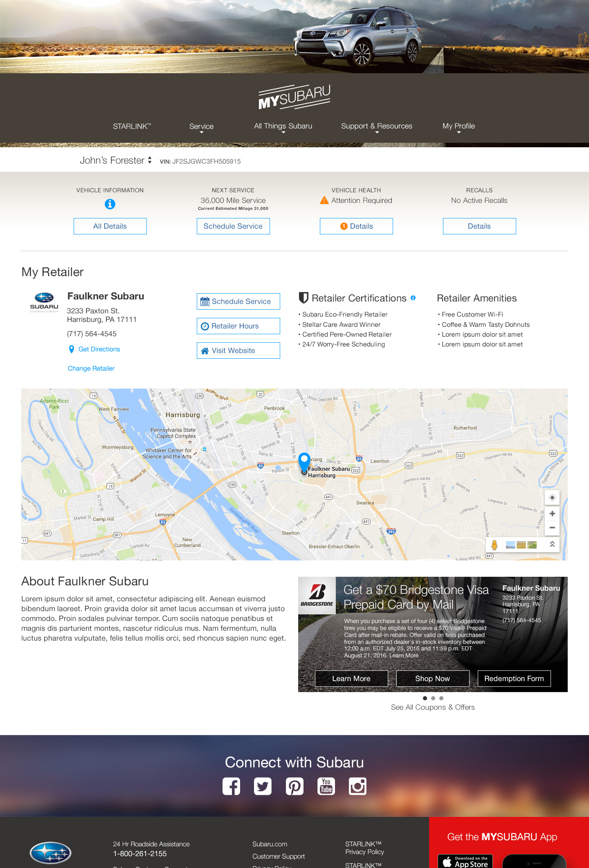This screenshot has height=868, width=589.
Task: Click All Details button
Action: tap(110, 226)
